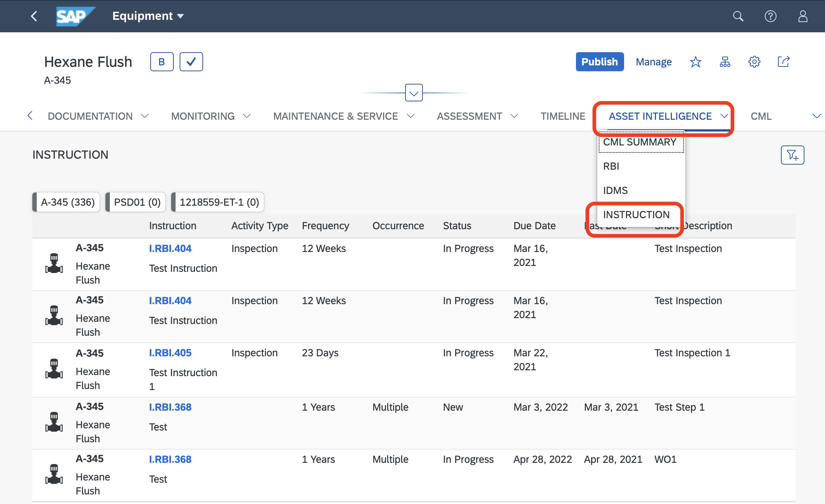
Task: Open the hierarchy structure icon
Action: (x=725, y=62)
